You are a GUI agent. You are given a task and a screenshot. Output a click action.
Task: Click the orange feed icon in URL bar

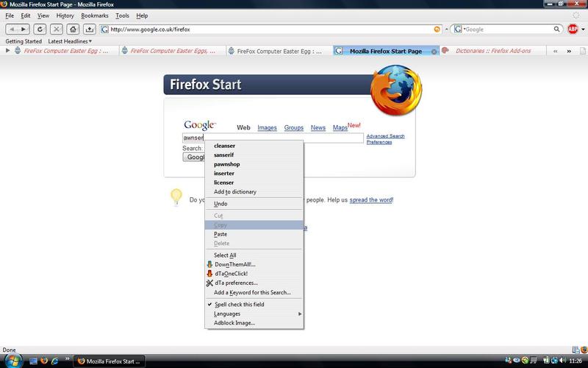point(438,29)
